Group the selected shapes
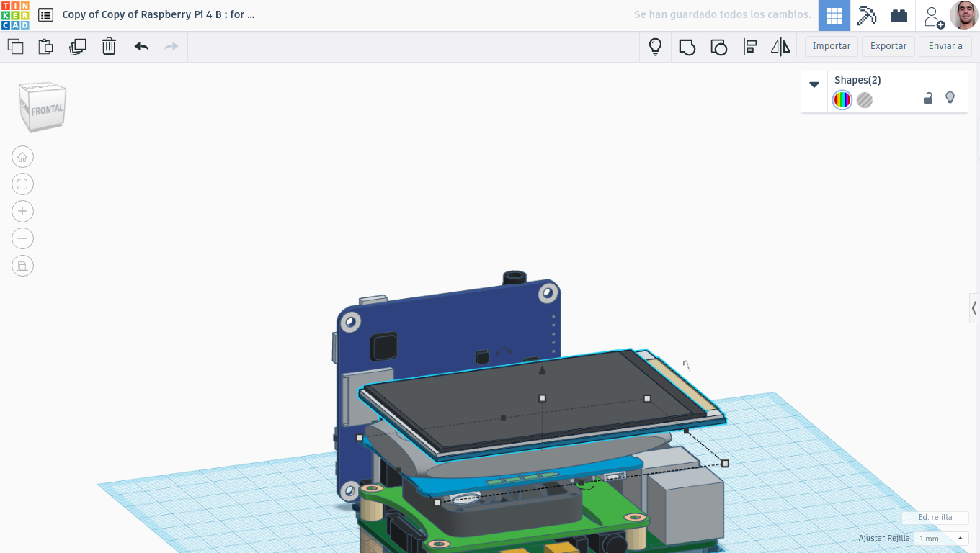 click(x=687, y=48)
